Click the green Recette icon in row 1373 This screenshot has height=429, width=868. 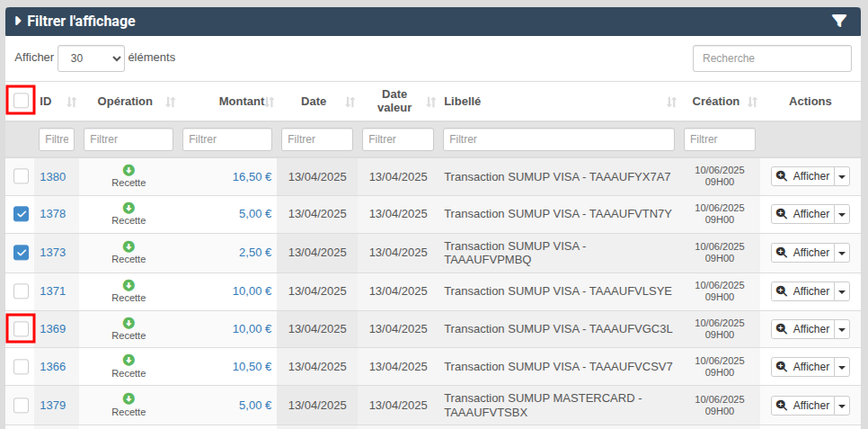(128, 246)
